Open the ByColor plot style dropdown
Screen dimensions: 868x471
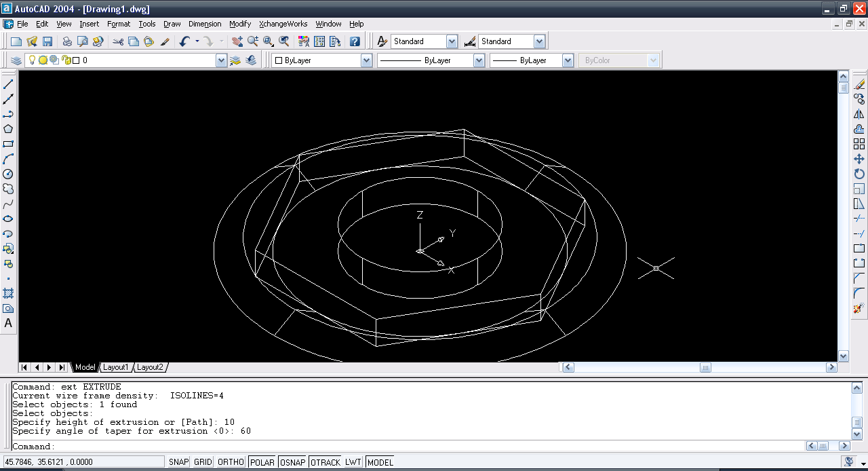[x=653, y=60]
